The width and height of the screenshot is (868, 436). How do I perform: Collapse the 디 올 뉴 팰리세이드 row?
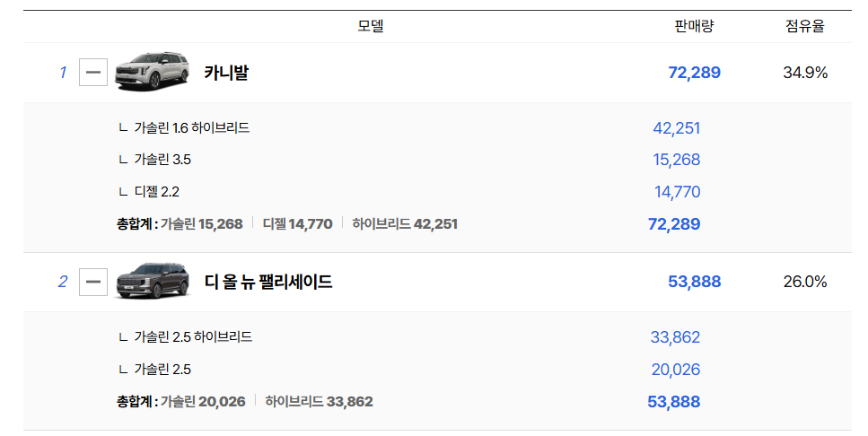click(x=93, y=282)
